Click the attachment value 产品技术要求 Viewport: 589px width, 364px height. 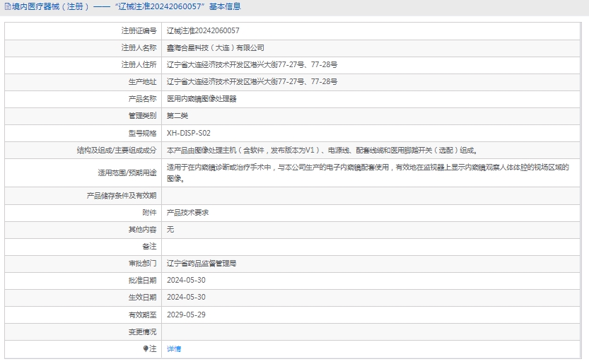(x=187, y=213)
